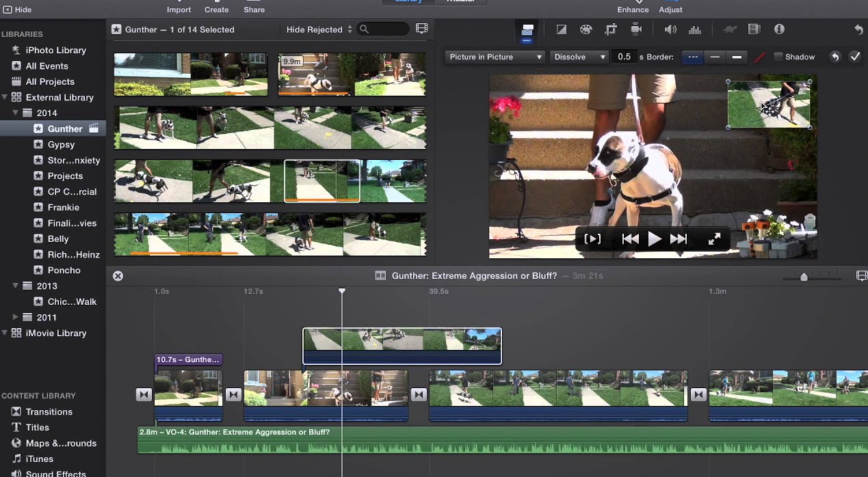The width and height of the screenshot is (868, 477).
Task: Click the timeline zoom slider handle
Action: click(804, 277)
